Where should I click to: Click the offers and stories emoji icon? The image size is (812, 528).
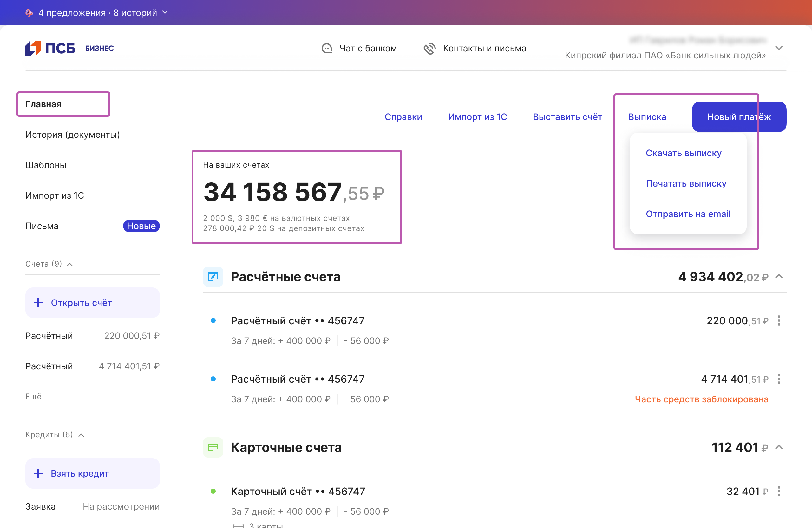click(29, 13)
